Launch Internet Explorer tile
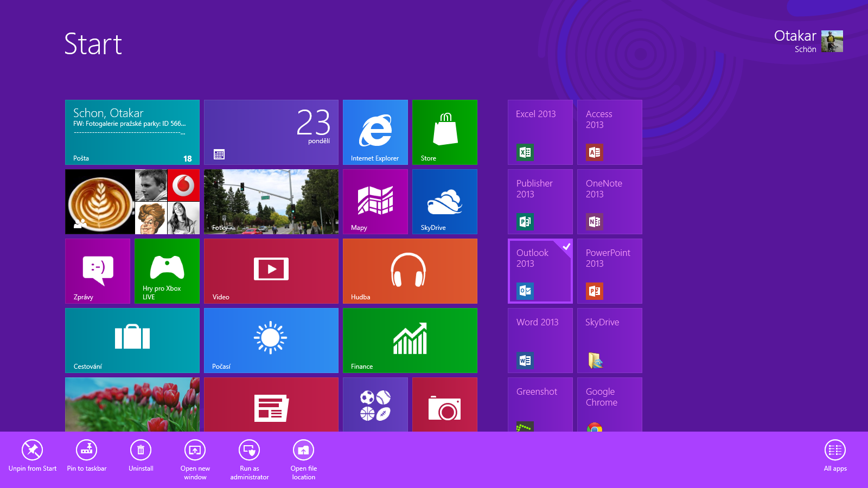The width and height of the screenshot is (868, 488). point(375,132)
